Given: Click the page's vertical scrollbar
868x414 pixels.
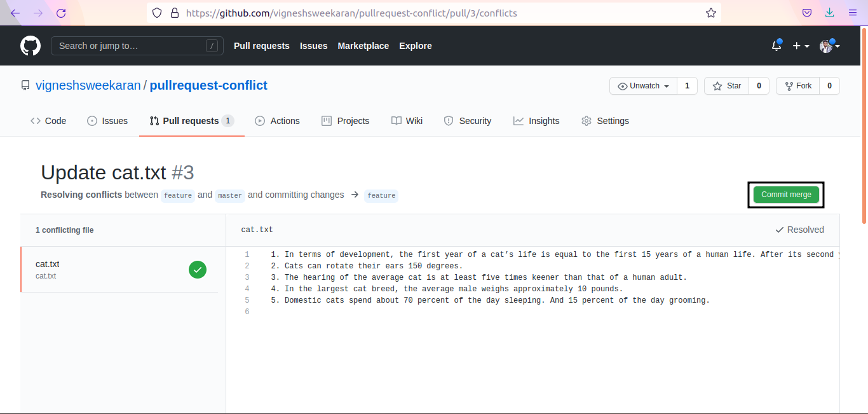Looking at the screenshot, I should pos(864,127).
